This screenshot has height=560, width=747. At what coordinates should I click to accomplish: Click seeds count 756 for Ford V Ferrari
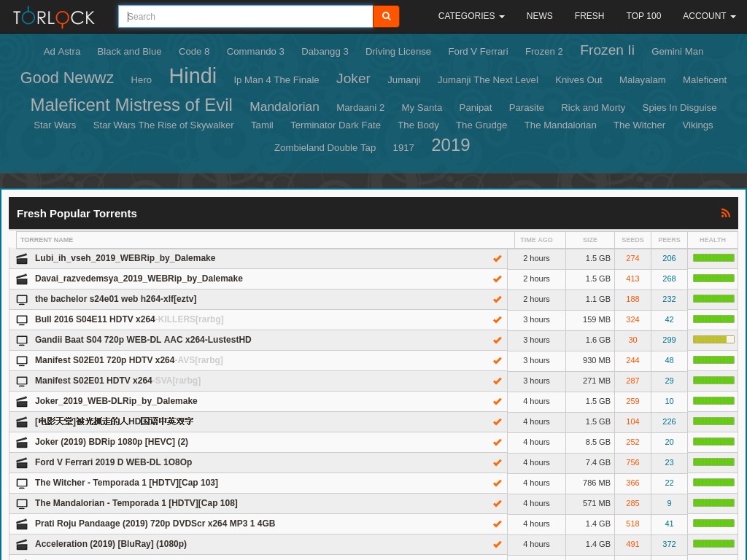point(632,462)
